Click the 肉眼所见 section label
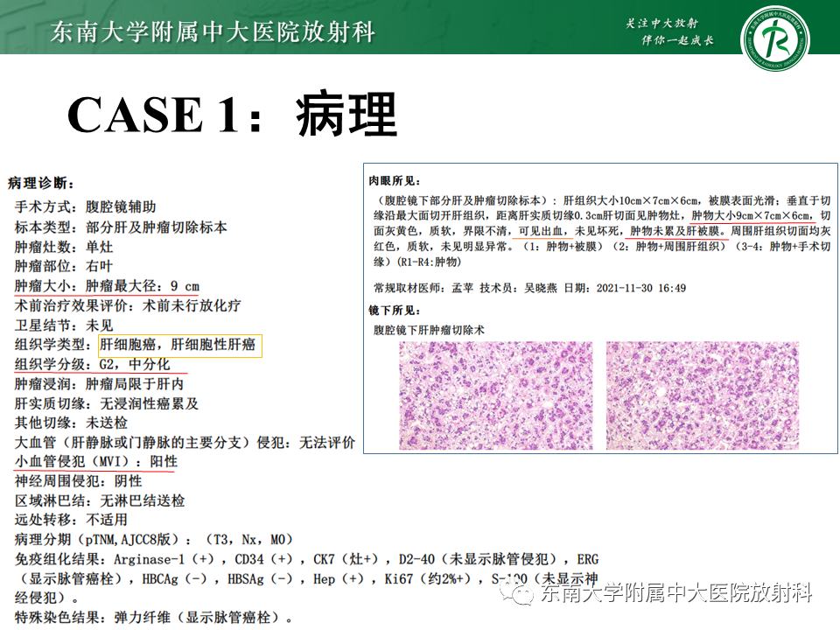 tap(395, 181)
